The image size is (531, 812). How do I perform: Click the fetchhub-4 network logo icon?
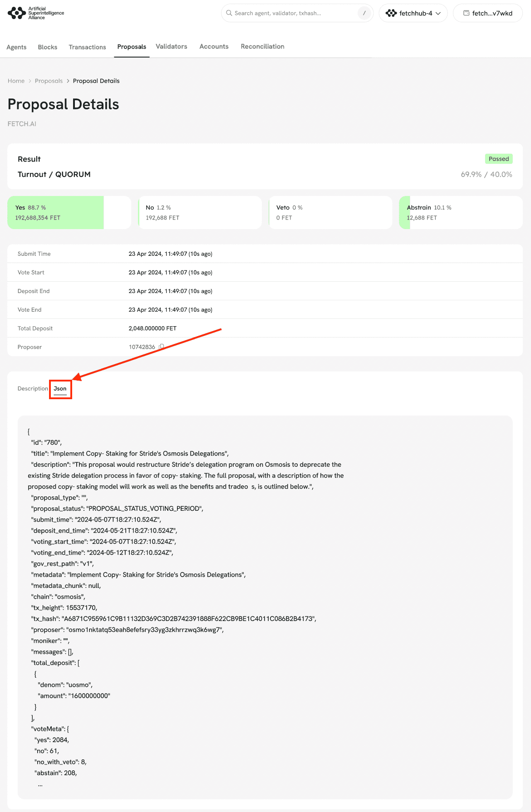[391, 13]
